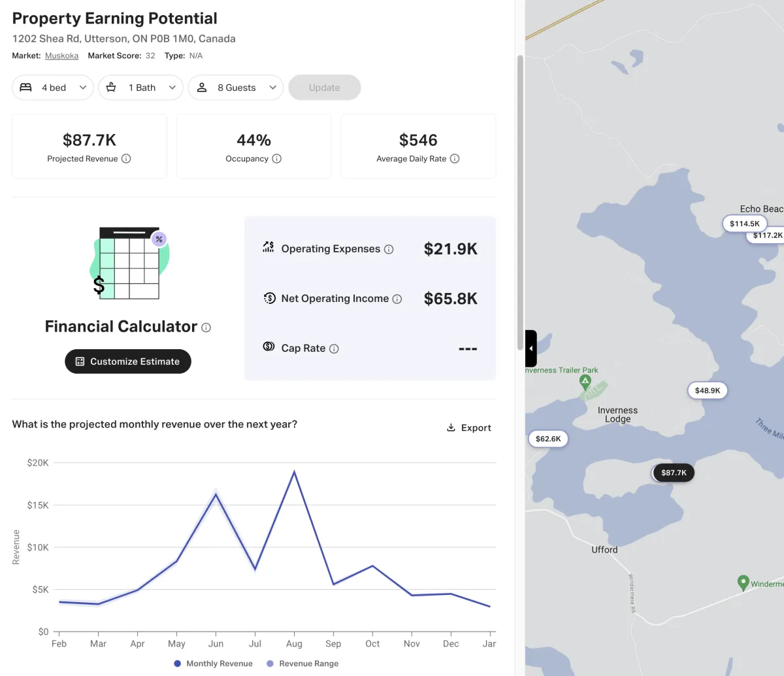
Task: Click the Operating Expenses info icon
Action: [x=389, y=249]
